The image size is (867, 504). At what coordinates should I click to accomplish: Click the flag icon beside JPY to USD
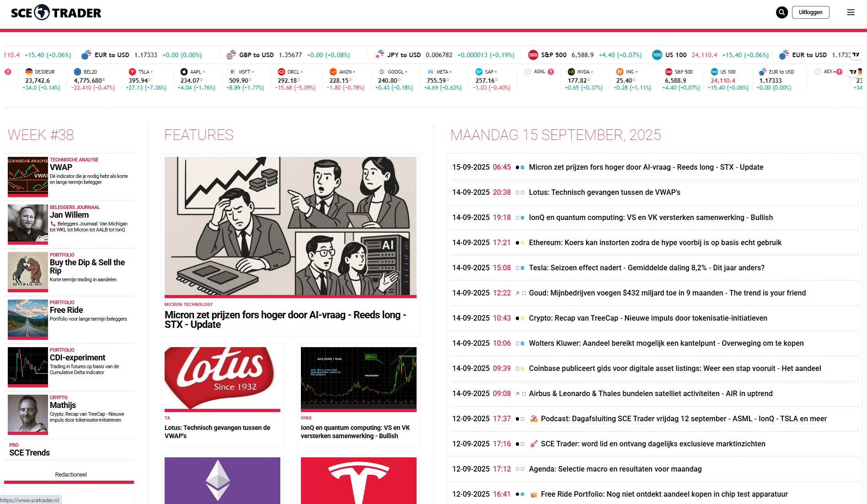pos(379,55)
